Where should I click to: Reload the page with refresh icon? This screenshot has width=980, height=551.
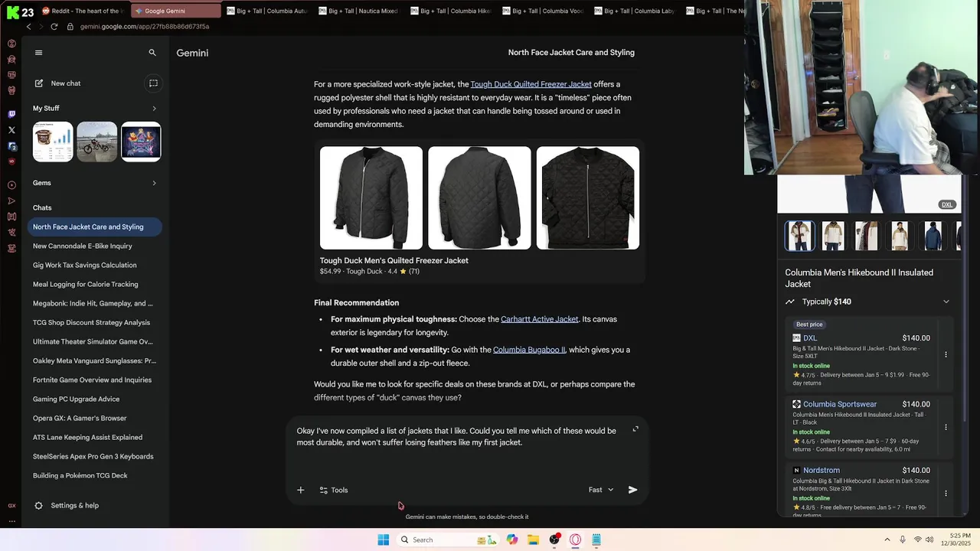tap(54, 27)
